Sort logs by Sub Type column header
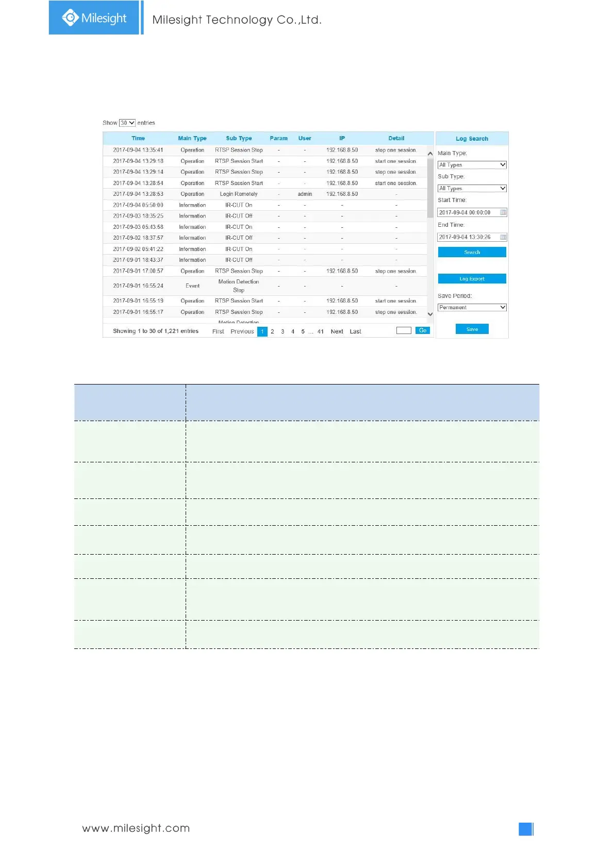Image resolution: width=614 pixels, height=868 pixels. coord(239,138)
